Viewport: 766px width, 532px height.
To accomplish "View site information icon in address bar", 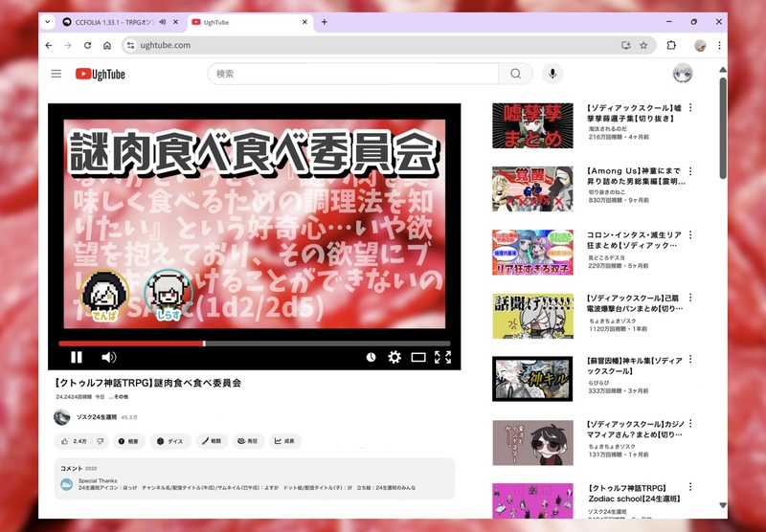I will pyautogui.click(x=130, y=45).
